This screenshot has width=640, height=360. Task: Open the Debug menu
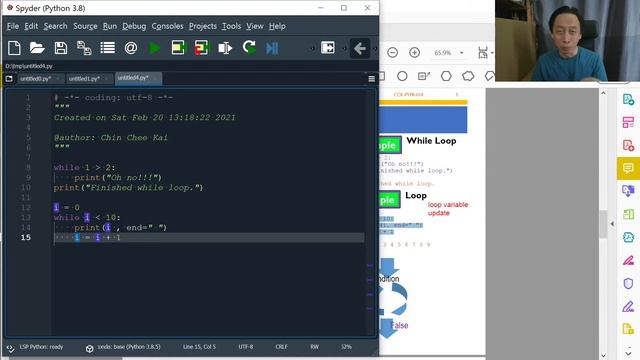tap(134, 26)
